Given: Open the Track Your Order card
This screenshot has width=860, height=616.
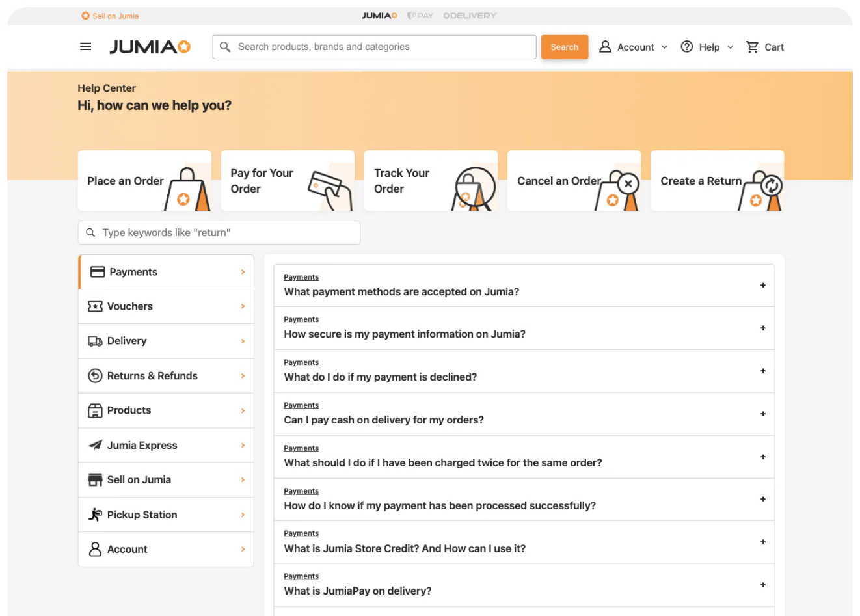Looking at the screenshot, I should pyautogui.click(x=431, y=181).
